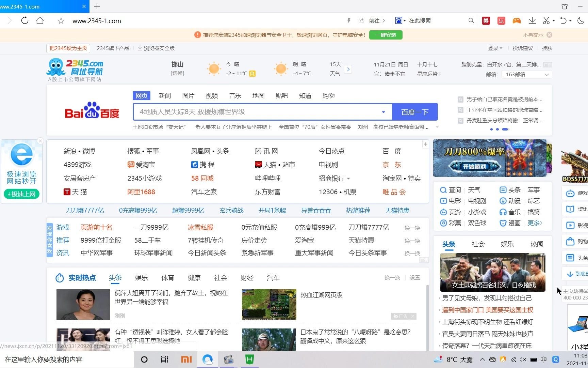Open the 163邮箱 mailbox dropdown
The height and width of the screenshot is (368, 588).
coord(526,74)
